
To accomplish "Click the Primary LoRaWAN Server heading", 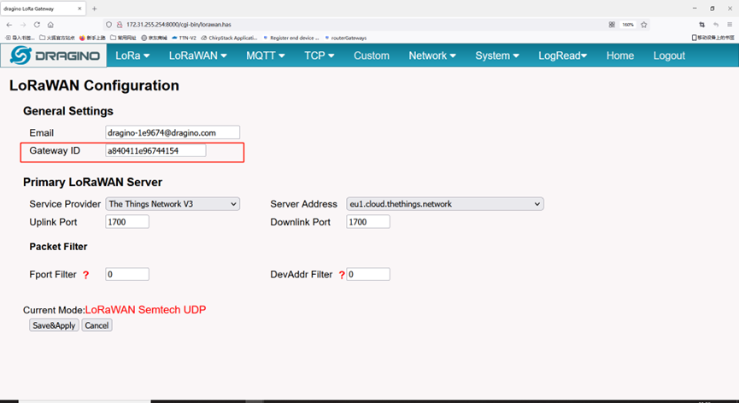I will click(92, 182).
